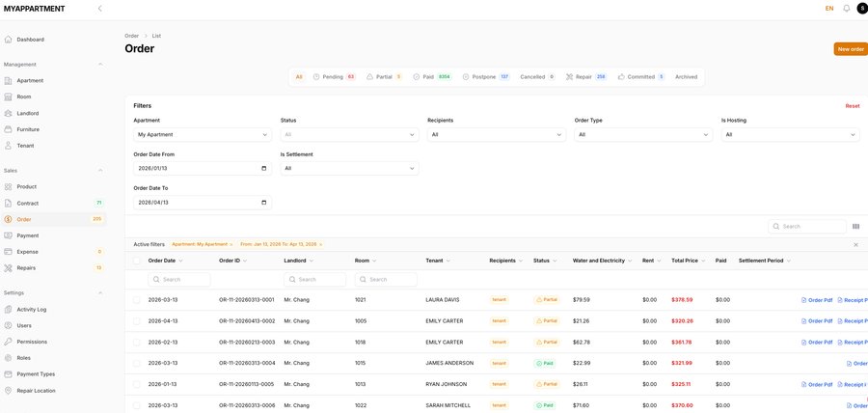The width and height of the screenshot is (868, 413).
Task: Open Order Pdf for Laura Davis
Action: 817,299
